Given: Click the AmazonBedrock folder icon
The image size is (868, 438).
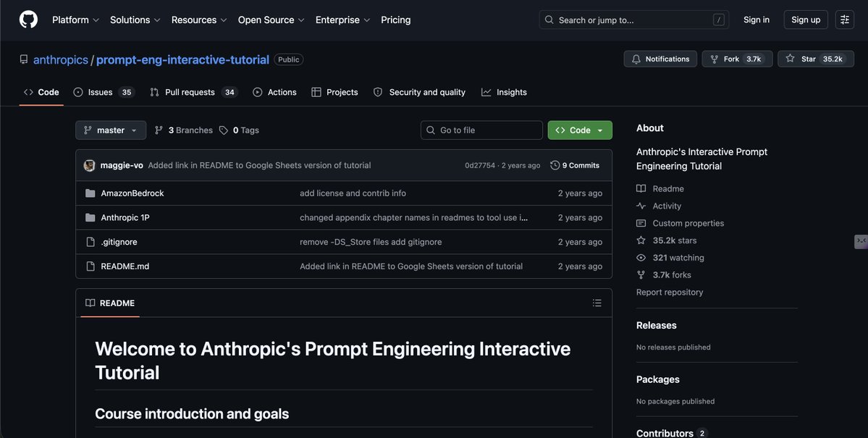Looking at the screenshot, I should pyautogui.click(x=90, y=193).
